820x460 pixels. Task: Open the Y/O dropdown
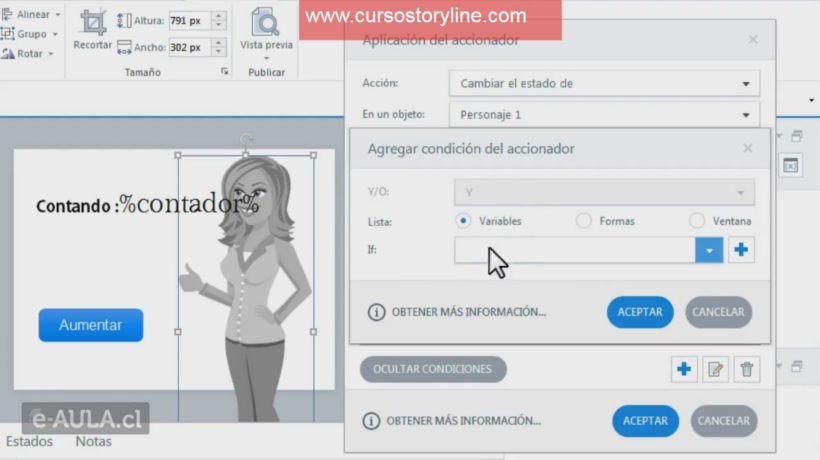[604, 192]
